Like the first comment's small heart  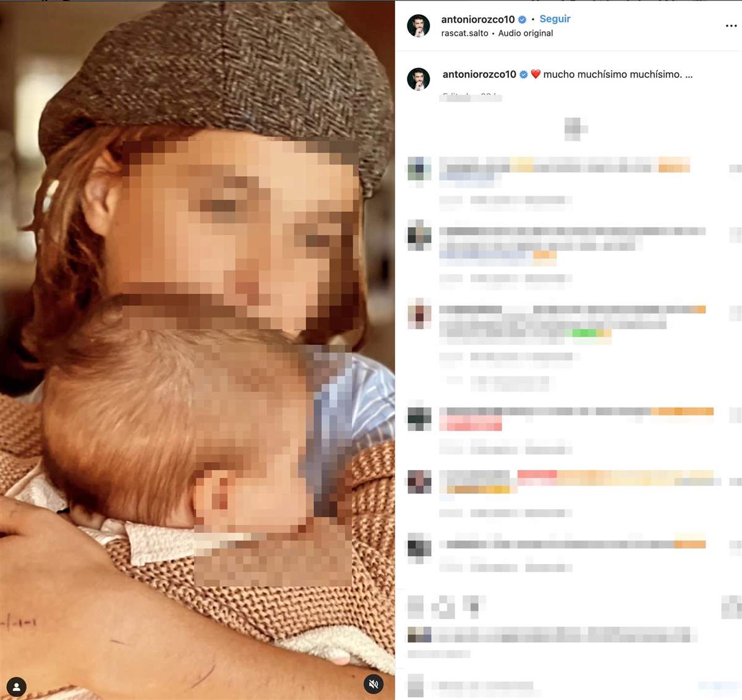click(735, 168)
